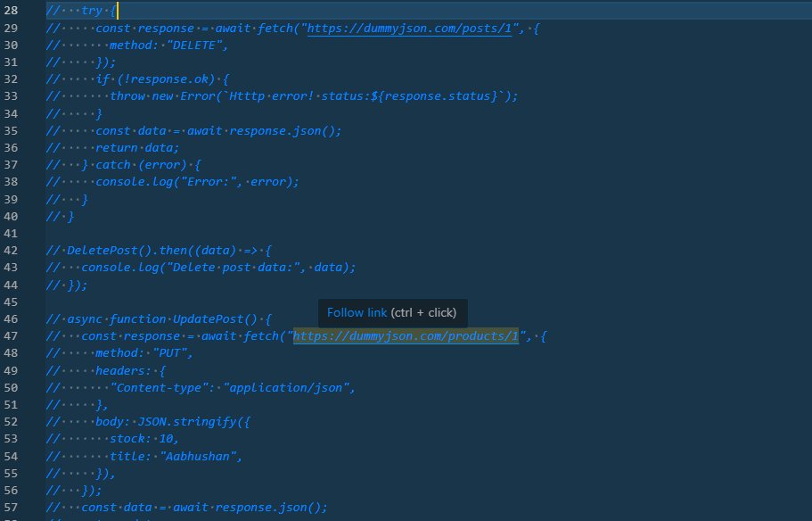The image size is (812, 521).
Task: Click the 'throw new Error' text
Action: (161, 96)
